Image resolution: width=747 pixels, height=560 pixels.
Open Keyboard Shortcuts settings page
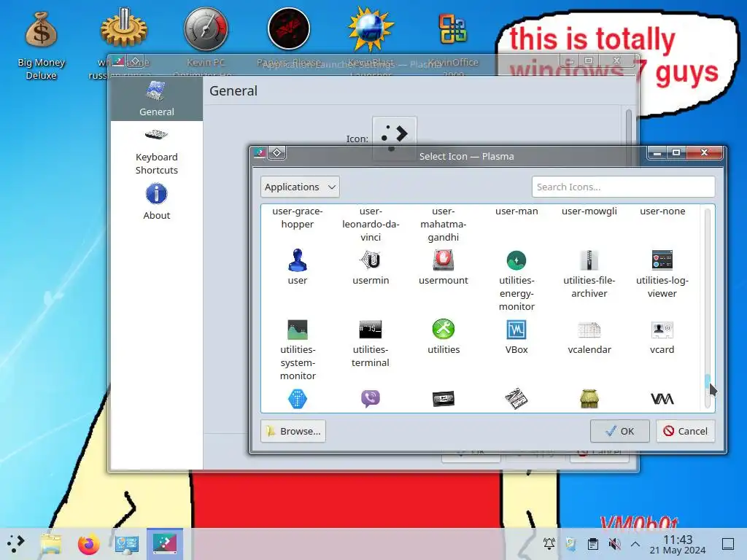pos(156,152)
